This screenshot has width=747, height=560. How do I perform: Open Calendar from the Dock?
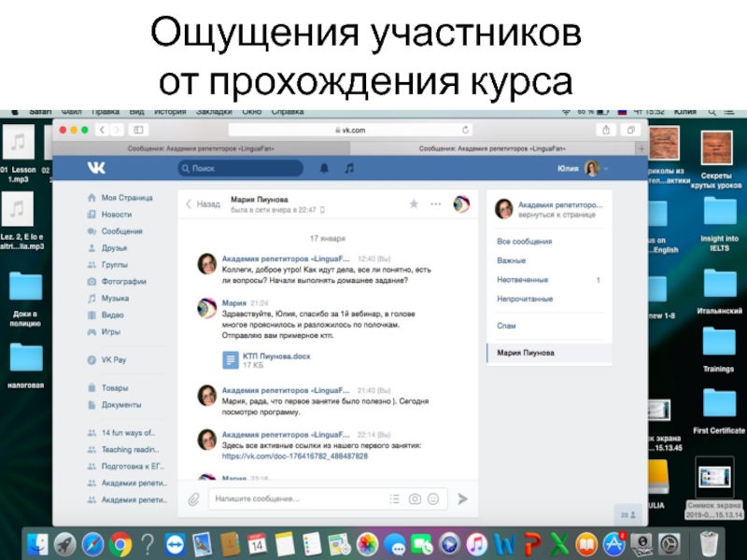point(258,544)
